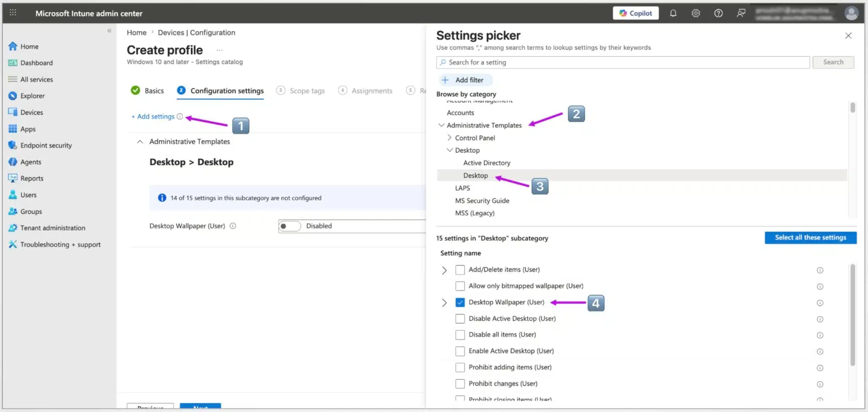Open Configuration settings step
Screen dimensions: 868x412
[x=220, y=90]
